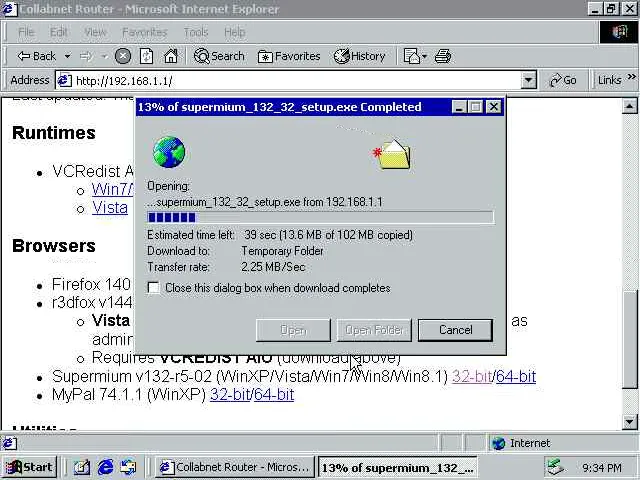Switch to the 13% of supermium taskbar button
Viewport: 640px width, 480px height.
[x=398, y=467]
